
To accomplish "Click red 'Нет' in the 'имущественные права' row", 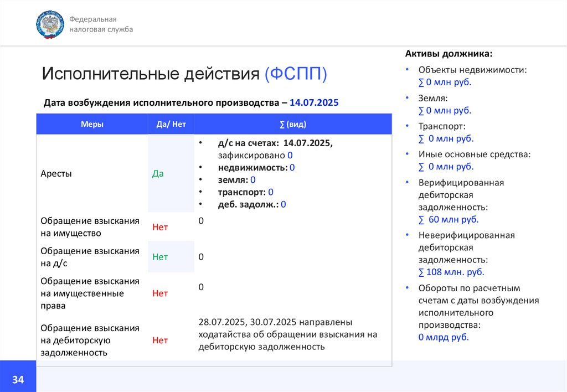I will coord(160,293).
